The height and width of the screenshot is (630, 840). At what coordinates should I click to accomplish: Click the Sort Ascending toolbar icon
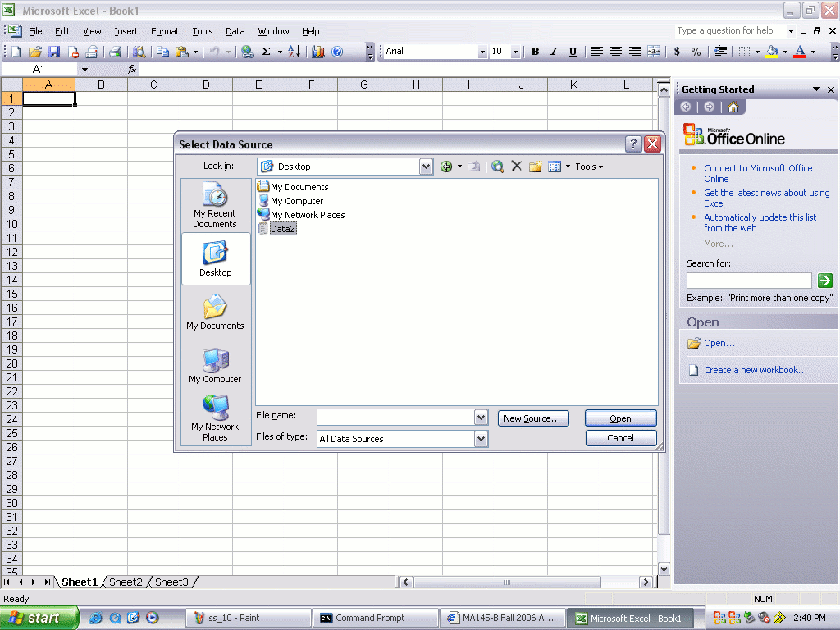pos(294,52)
